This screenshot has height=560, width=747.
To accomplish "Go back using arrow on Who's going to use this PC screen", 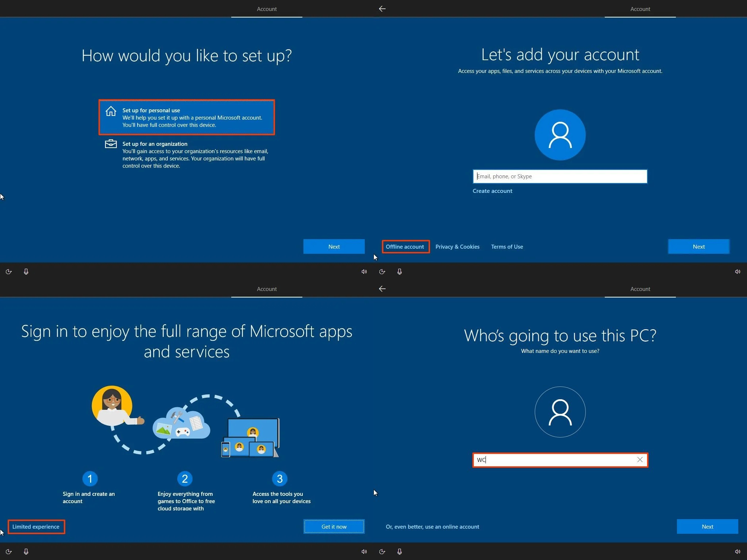I will click(382, 289).
